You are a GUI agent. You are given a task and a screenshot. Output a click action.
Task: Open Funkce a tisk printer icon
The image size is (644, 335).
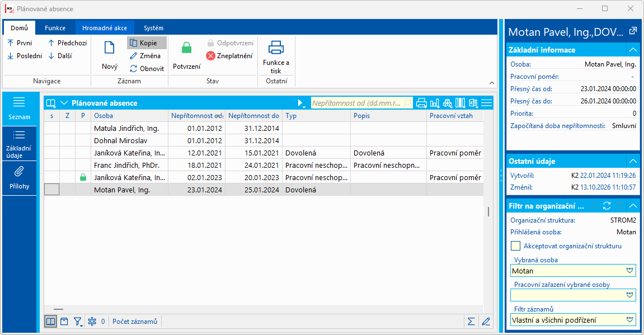(x=276, y=48)
